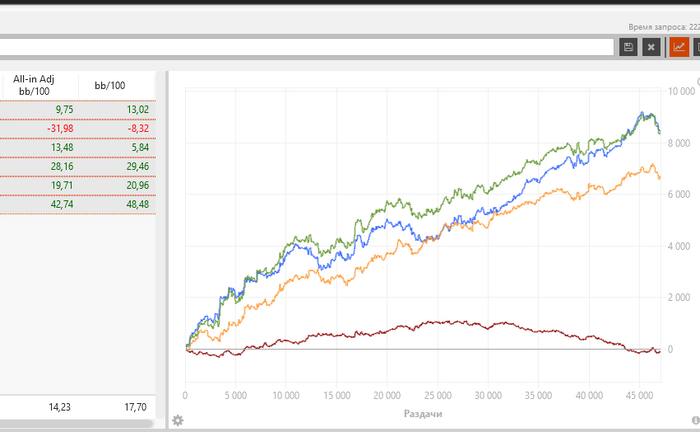Select the red value -8,32
Viewport: 700px width, 432px height.
(x=138, y=129)
